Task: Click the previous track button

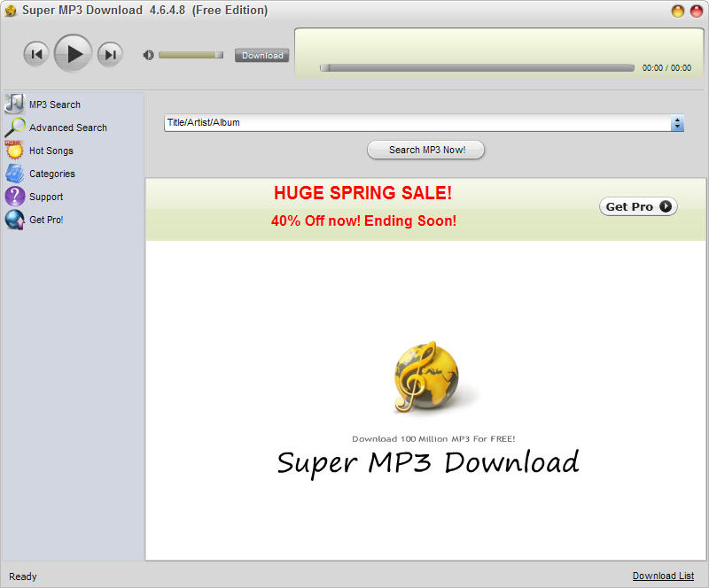Action: click(x=36, y=54)
